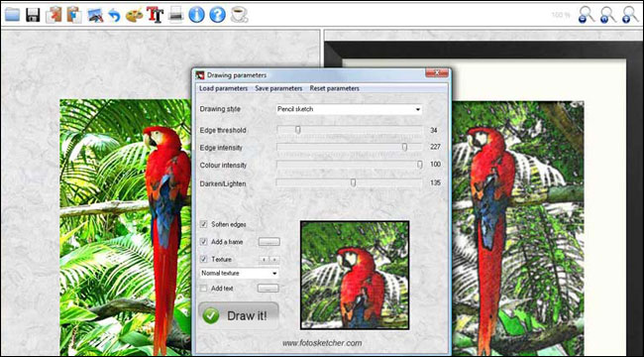Open text options button beside Add text
The height and width of the screenshot is (357, 644).
[x=268, y=289]
